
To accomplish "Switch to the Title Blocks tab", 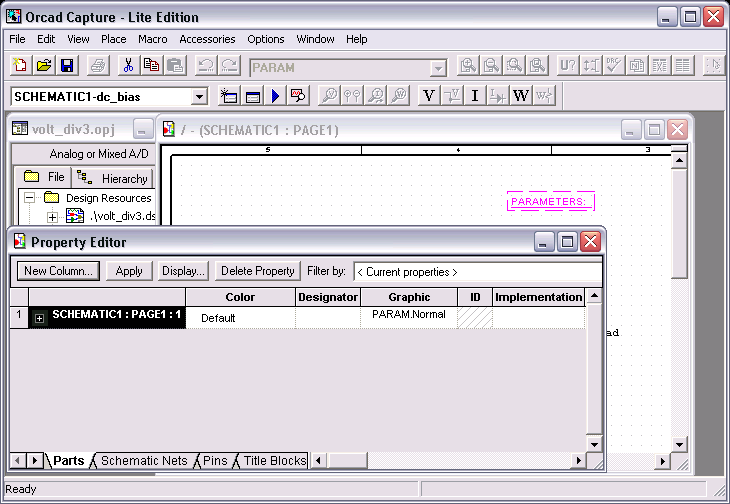I will point(275,461).
